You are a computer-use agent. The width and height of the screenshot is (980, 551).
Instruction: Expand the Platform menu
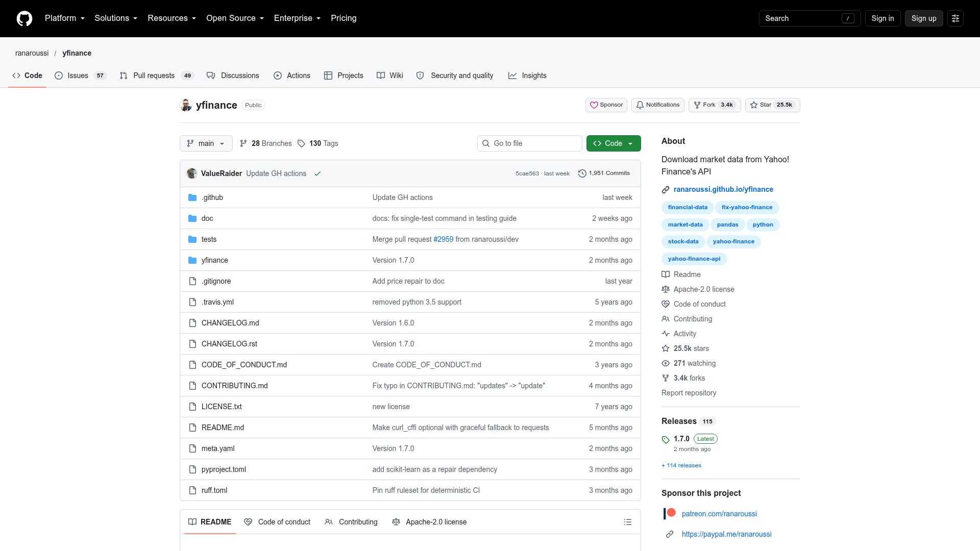(x=65, y=18)
